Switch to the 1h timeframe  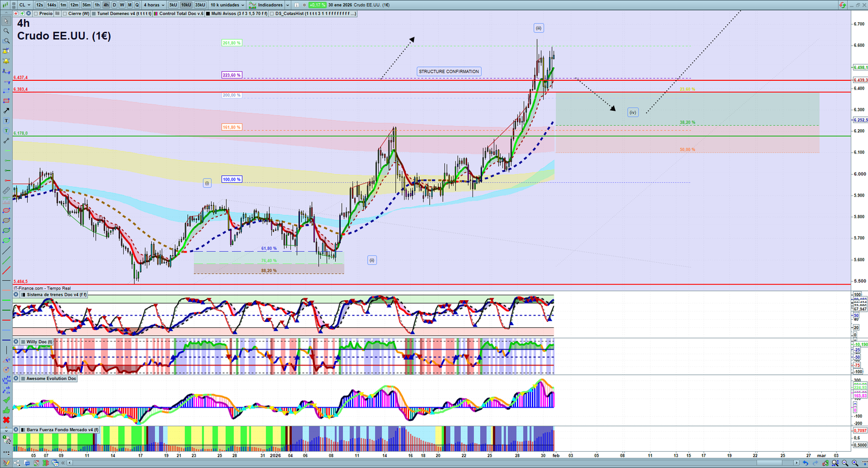pyautogui.click(x=97, y=5)
